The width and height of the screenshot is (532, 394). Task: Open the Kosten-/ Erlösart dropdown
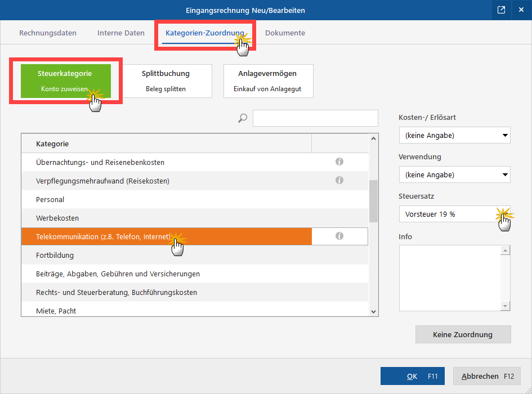tap(455, 135)
